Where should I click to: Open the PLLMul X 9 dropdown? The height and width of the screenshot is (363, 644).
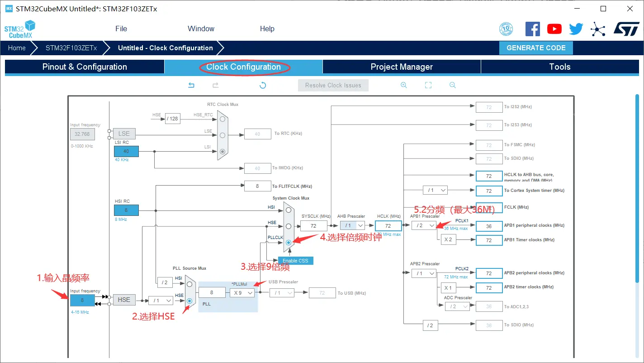click(242, 293)
